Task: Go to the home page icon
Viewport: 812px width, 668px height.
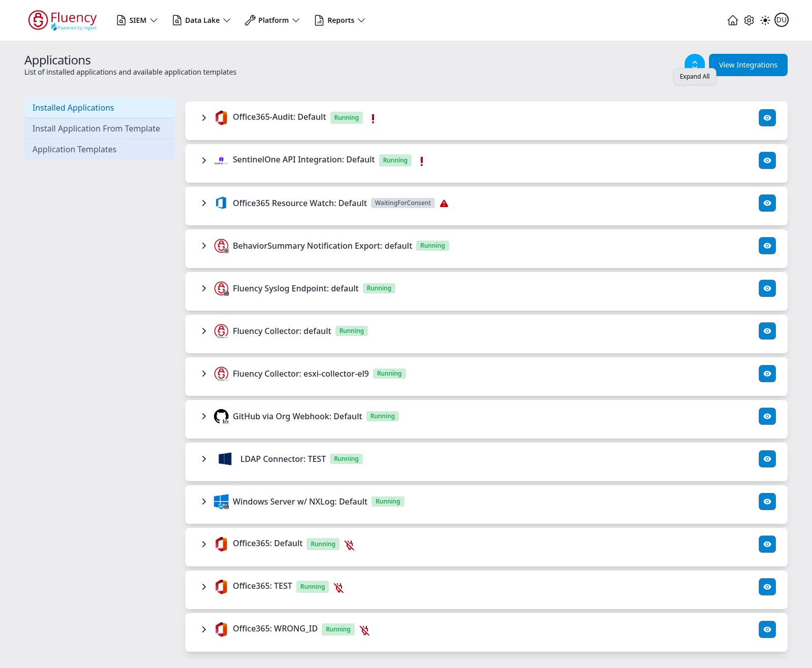Action: click(733, 20)
